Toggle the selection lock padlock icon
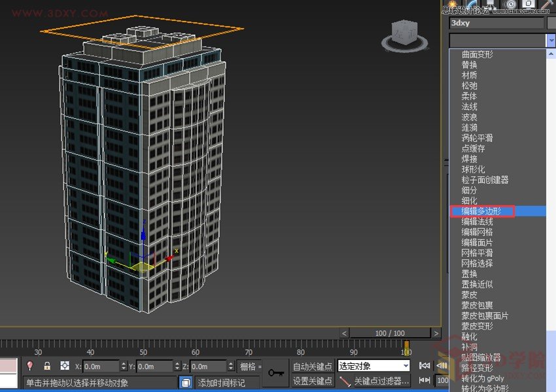The width and height of the screenshot is (556, 392). (47, 365)
